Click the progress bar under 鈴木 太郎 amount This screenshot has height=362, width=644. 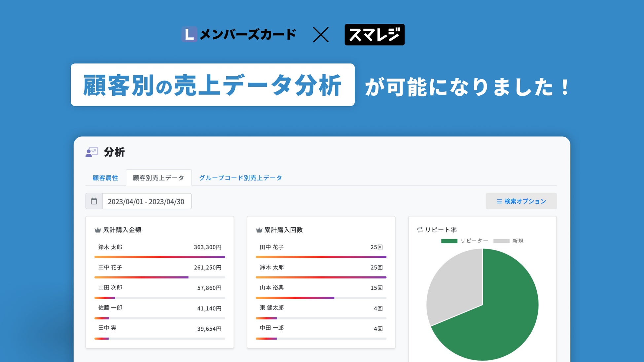point(160,257)
